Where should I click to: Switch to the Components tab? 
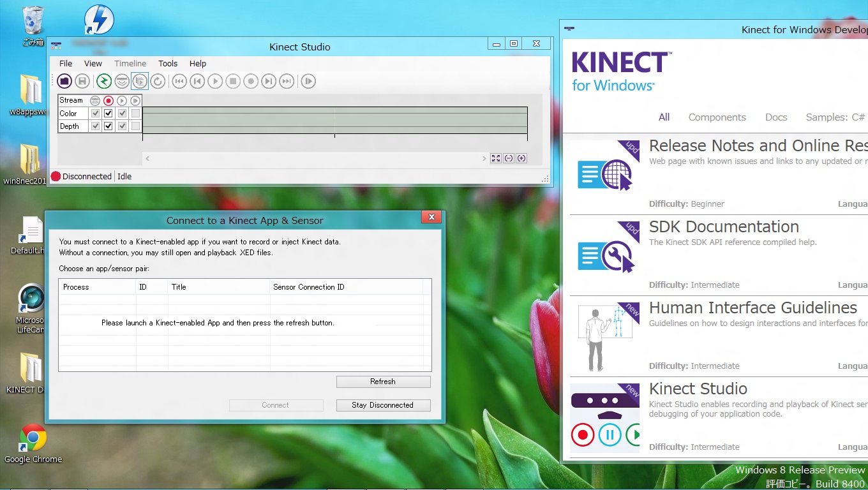(717, 117)
